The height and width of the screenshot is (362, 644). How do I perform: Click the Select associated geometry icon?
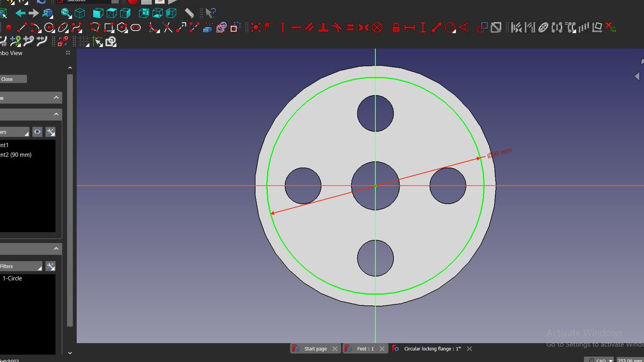(x=529, y=27)
